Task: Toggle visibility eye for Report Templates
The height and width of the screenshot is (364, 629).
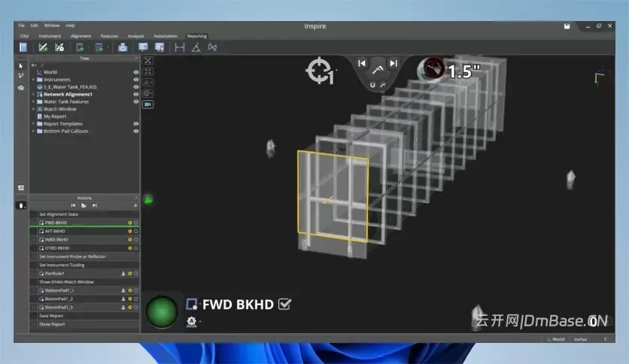Action: pyautogui.click(x=136, y=124)
